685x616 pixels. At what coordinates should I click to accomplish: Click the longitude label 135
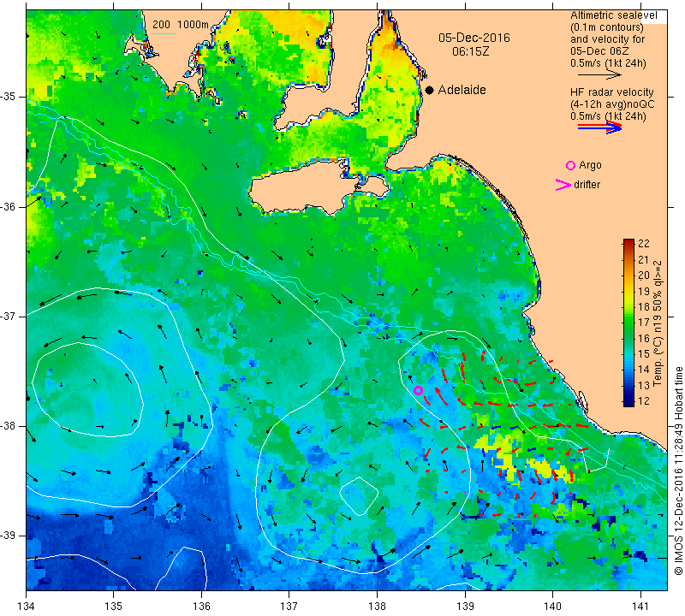[x=114, y=607]
